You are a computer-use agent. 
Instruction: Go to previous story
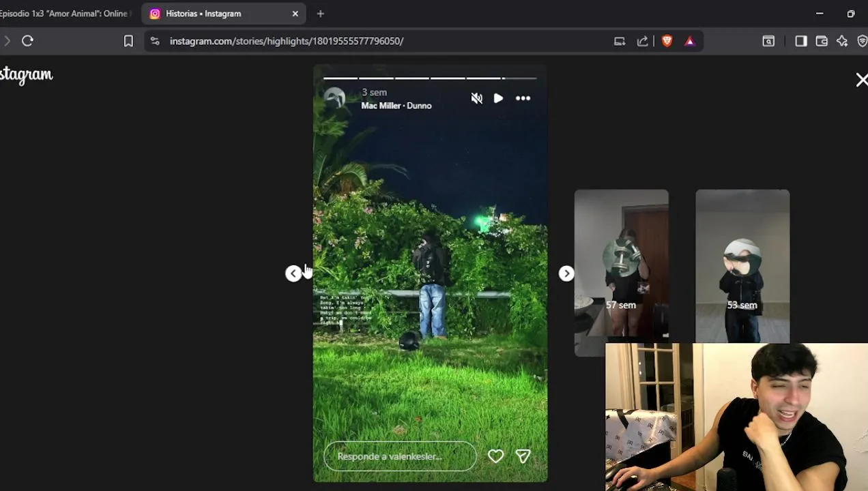pyautogui.click(x=293, y=273)
